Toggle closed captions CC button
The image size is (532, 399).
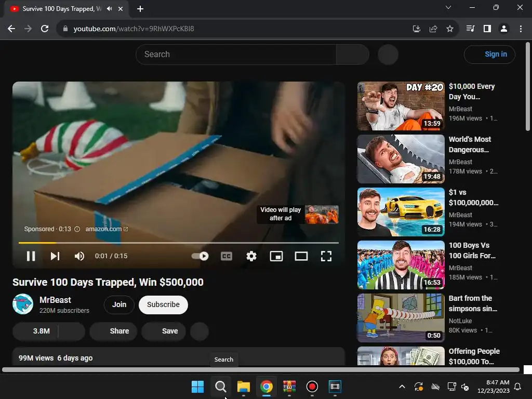[227, 256]
